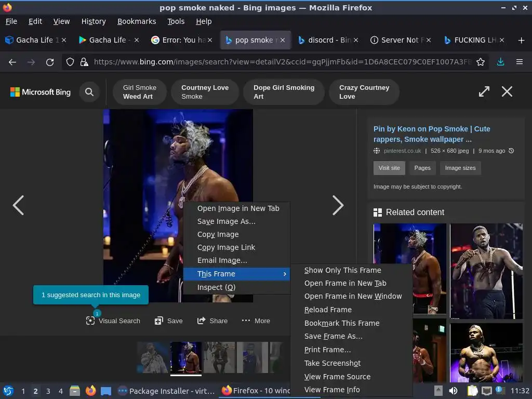This screenshot has height=399, width=532.
Task: Choose Inspect (Q) in context menu
Action: point(237,287)
